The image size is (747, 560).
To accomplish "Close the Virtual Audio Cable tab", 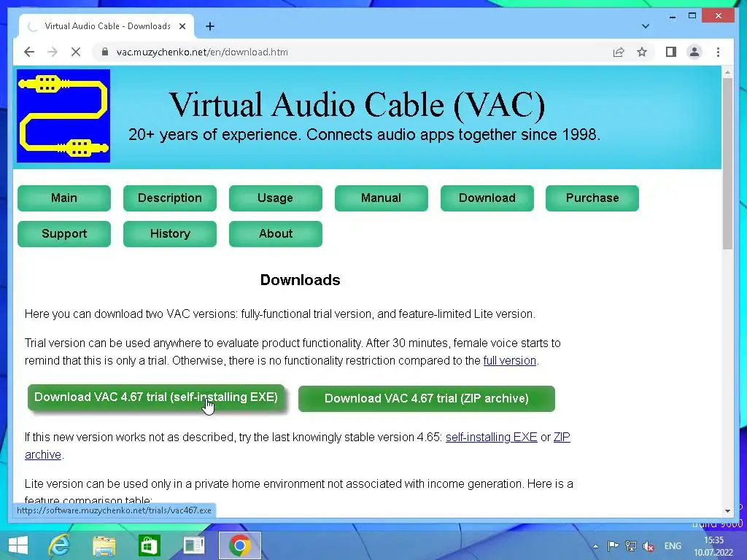I will (182, 26).
